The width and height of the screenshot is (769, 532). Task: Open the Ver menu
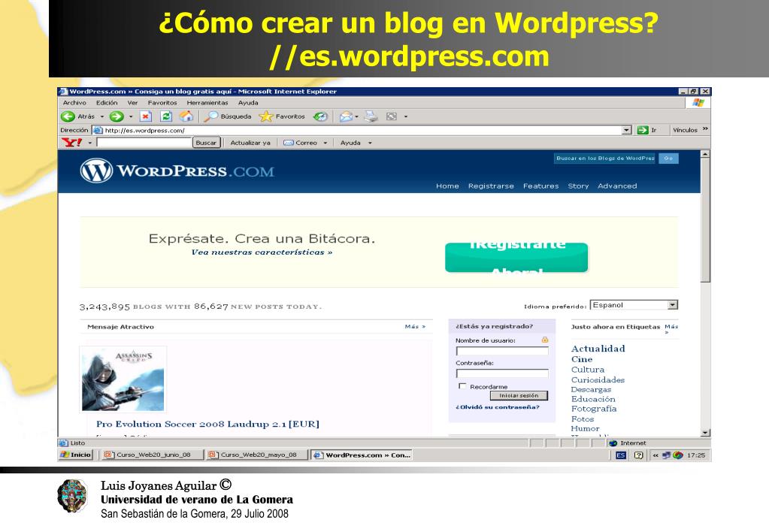click(132, 102)
